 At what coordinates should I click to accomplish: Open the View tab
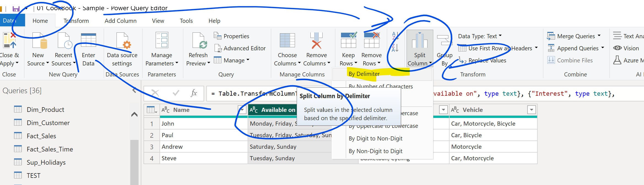tap(158, 21)
